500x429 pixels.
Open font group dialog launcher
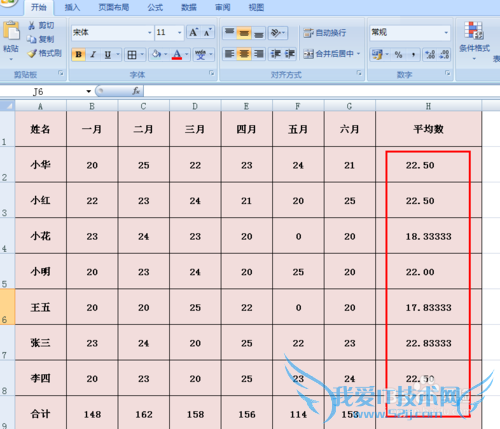tap(212, 73)
